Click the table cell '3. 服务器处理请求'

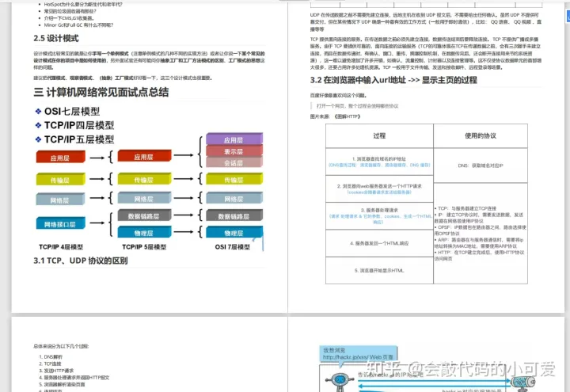tap(379, 215)
